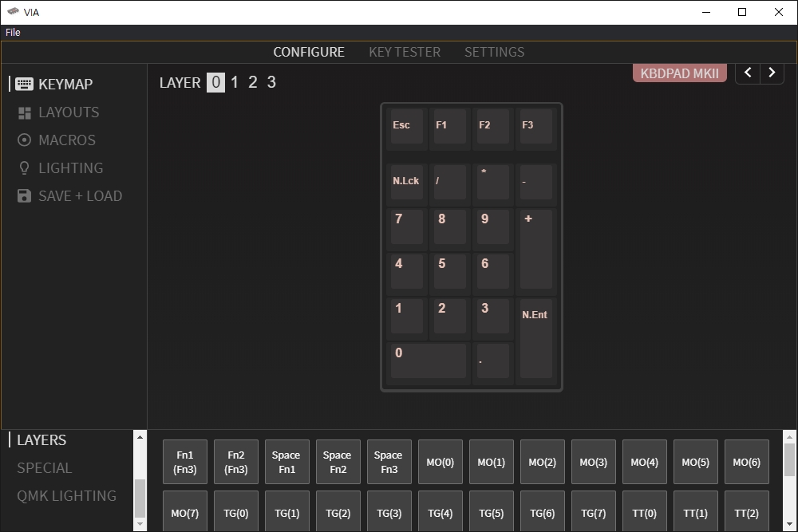
Task: Switch to the Settings tab
Action: click(x=494, y=52)
